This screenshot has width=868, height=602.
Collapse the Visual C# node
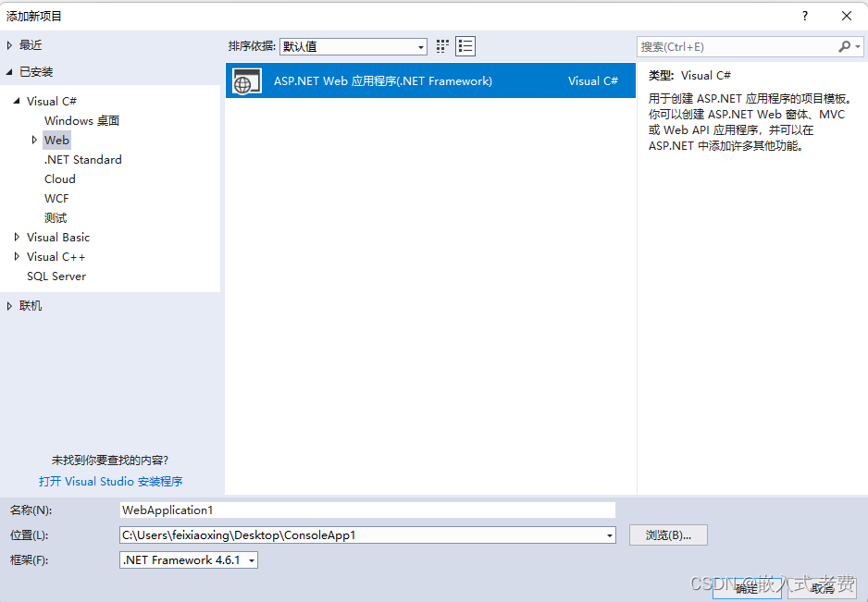click(x=16, y=101)
